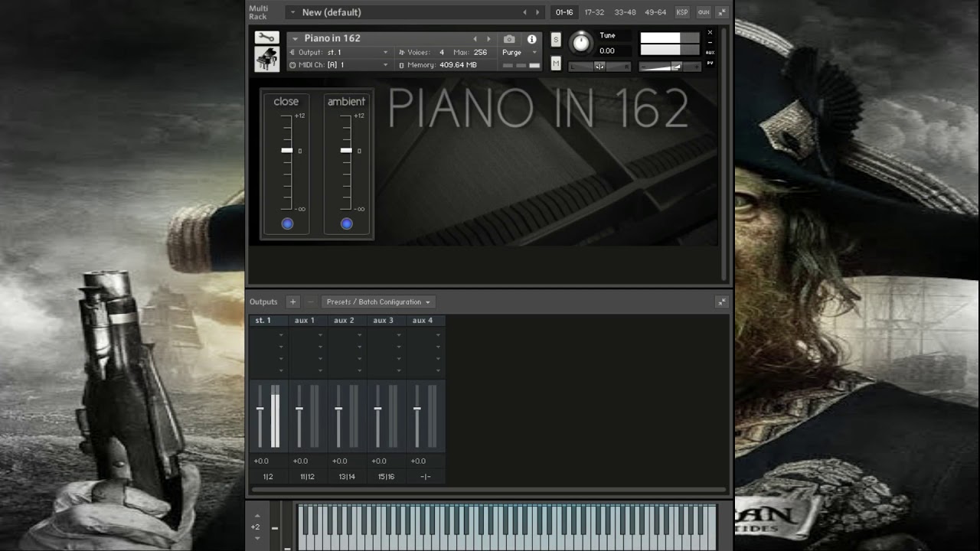980x551 pixels.
Task: Click the Tune value field 0.00
Action: pos(608,51)
